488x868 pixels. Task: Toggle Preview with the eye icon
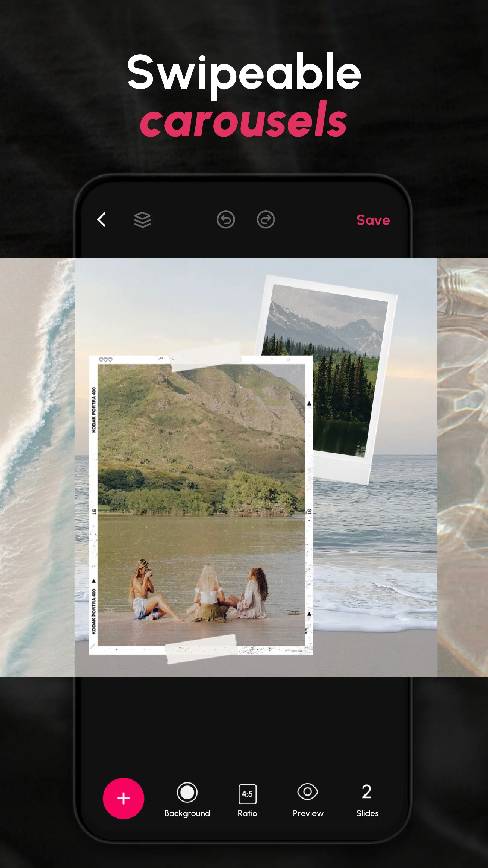coord(308,792)
